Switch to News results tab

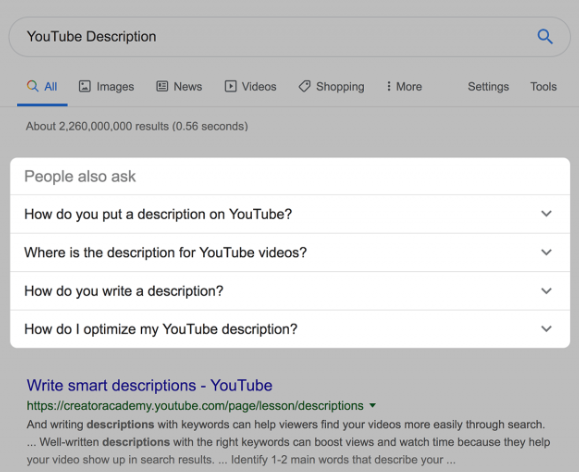[179, 87]
